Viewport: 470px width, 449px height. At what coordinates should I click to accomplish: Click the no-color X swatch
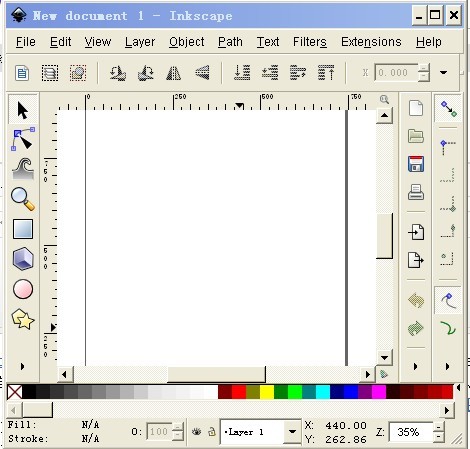pos(15,392)
